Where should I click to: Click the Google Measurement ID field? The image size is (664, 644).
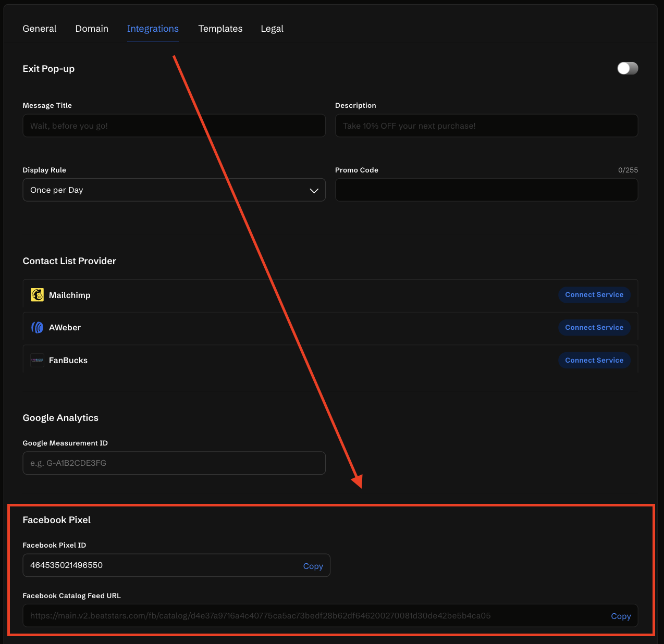point(174,463)
